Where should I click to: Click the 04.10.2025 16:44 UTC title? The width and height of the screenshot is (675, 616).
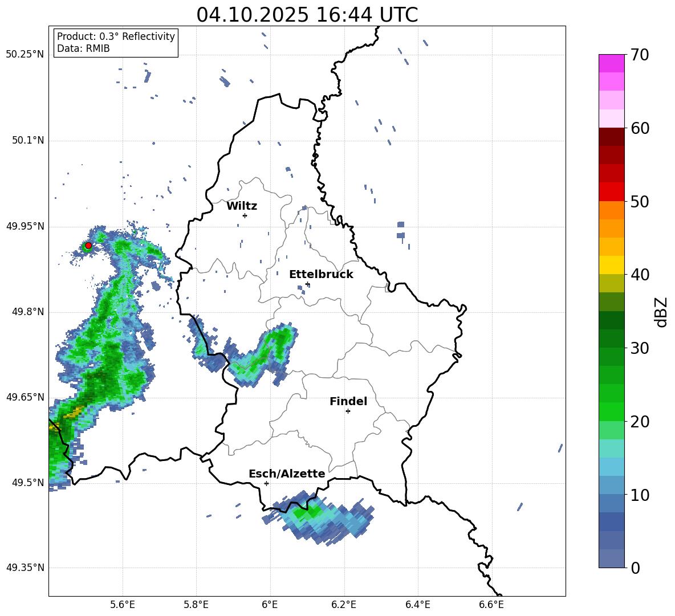[307, 15]
